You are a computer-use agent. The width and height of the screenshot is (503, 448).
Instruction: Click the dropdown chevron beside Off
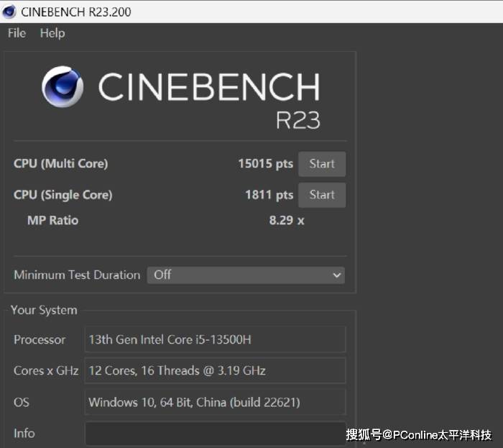point(336,275)
